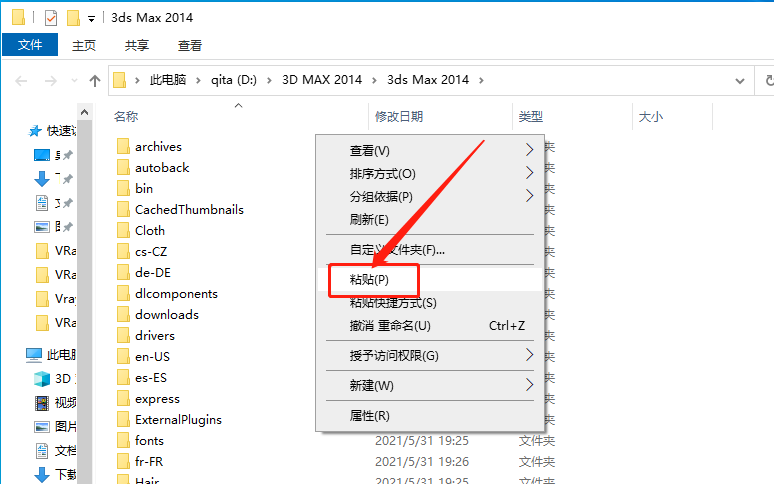Select the bin folder icon
The width and height of the screenshot is (774, 484).
123,188
